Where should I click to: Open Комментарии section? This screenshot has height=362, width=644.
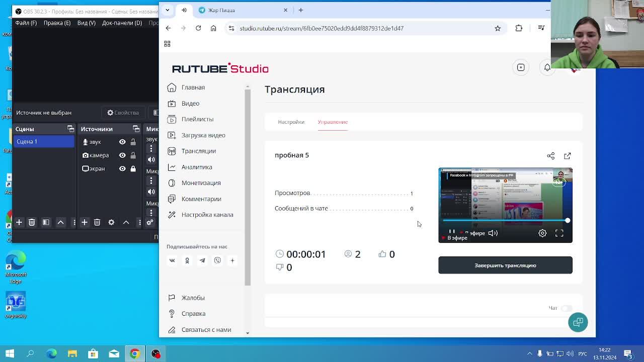pos(201,199)
